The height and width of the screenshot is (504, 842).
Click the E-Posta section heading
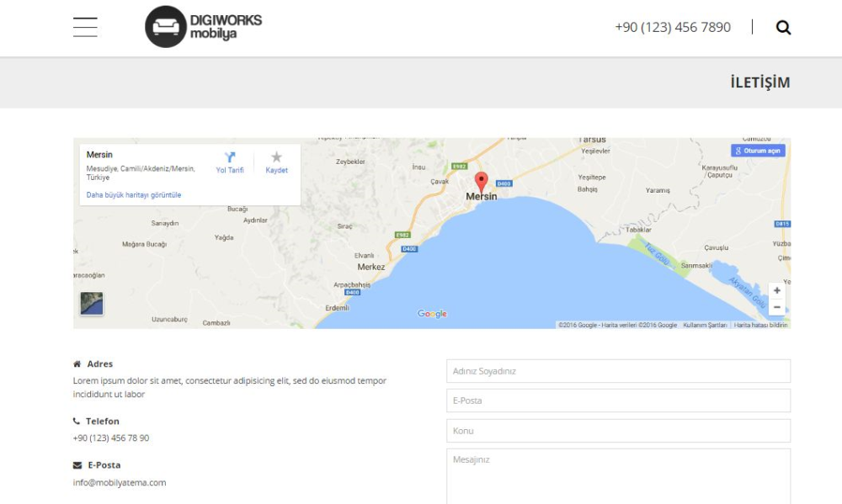104,465
